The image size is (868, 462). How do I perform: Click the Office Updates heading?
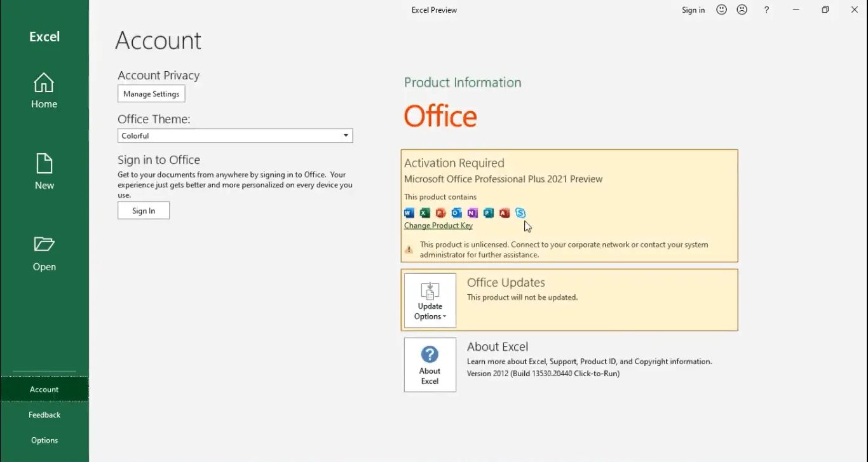coord(506,283)
